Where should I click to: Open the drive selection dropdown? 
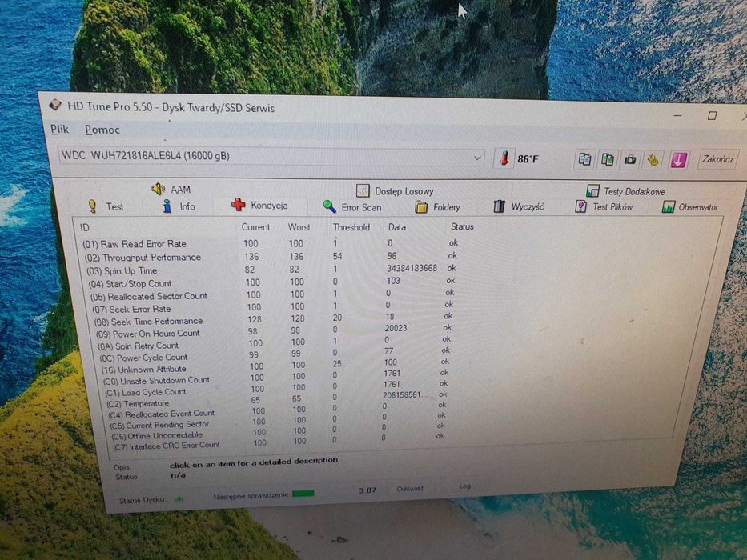(x=271, y=157)
